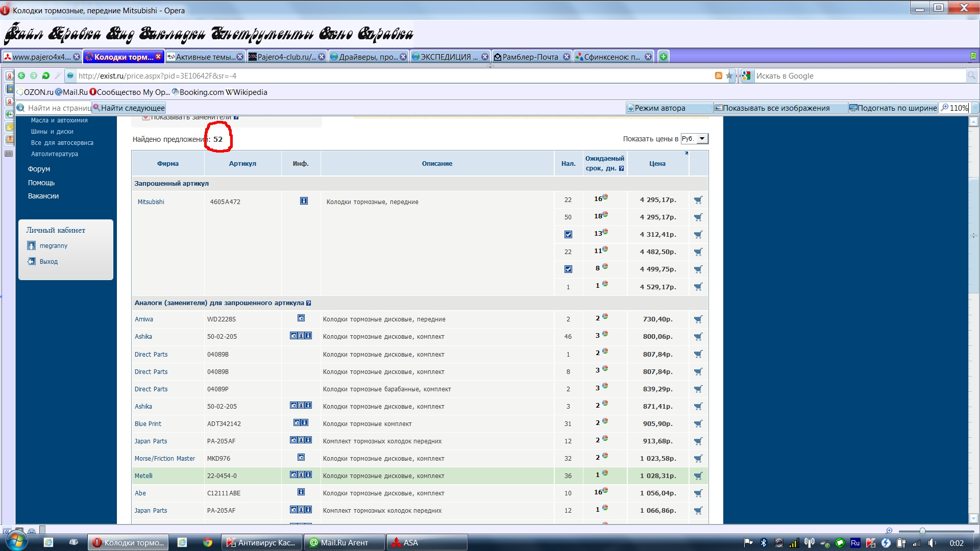The height and width of the screenshot is (551, 980).
Task: Add Mitsubishi 4 529,17р. offer to cart
Action: click(698, 287)
